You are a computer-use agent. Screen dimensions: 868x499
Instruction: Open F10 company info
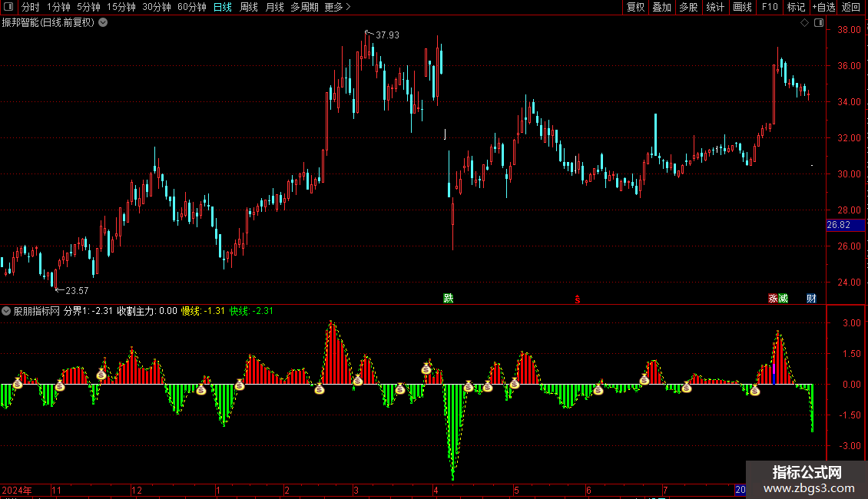(770, 7)
